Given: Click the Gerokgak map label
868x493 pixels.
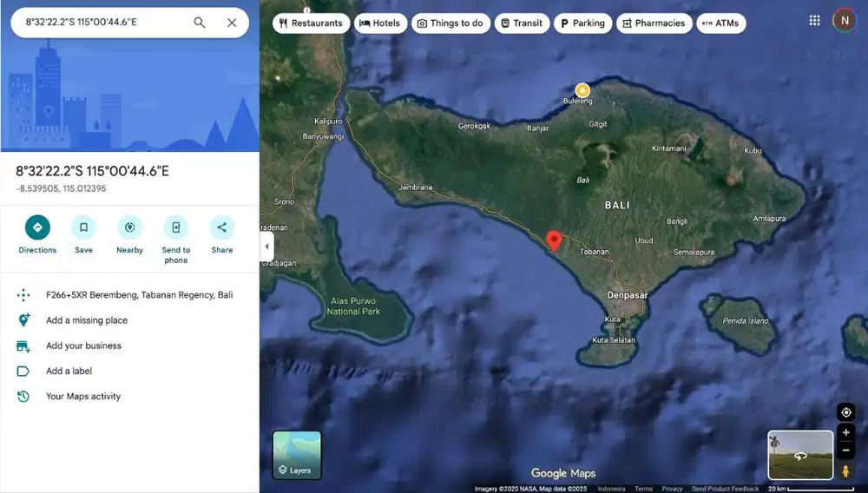Looking at the screenshot, I should coord(474,126).
